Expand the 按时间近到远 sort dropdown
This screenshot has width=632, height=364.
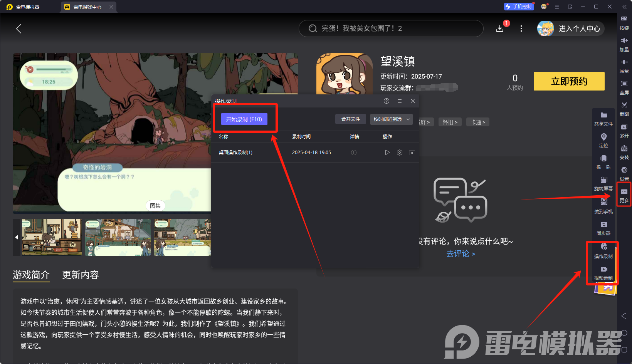click(392, 119)
